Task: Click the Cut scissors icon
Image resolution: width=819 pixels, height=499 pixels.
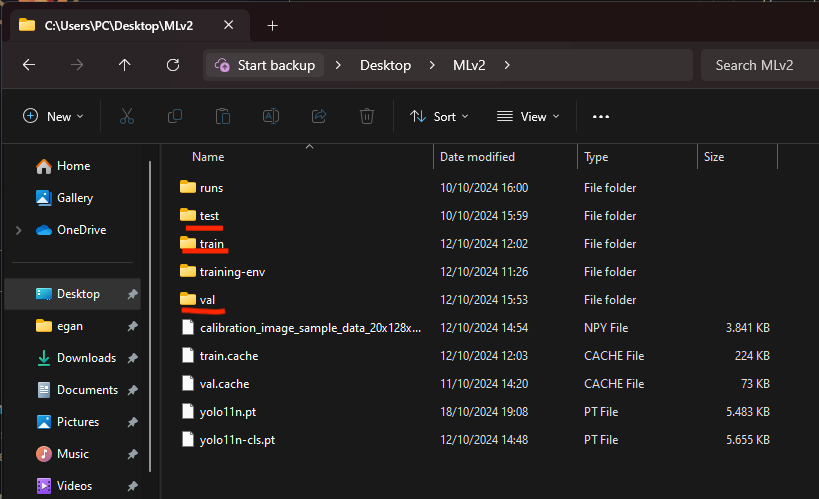Action: [127, 117]
